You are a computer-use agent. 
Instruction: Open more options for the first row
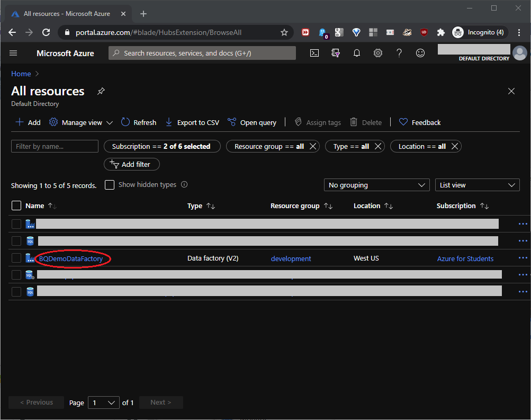point(523,224)
